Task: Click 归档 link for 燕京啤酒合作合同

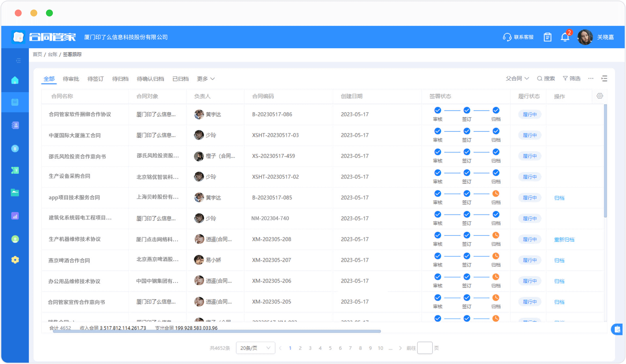Action: pyautogui.click(x=559, y=260)
